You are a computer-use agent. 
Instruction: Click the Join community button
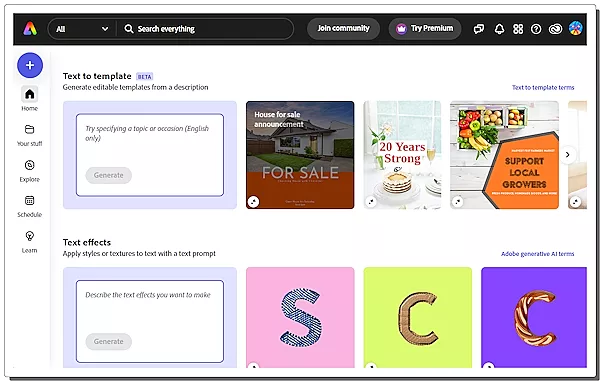pos(343,28)
